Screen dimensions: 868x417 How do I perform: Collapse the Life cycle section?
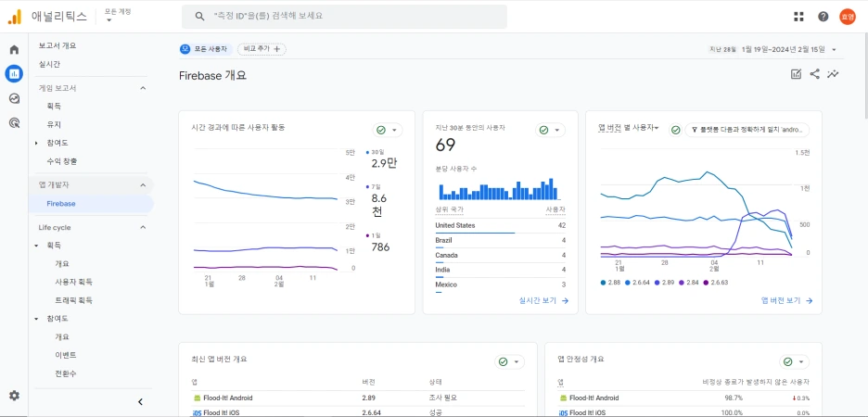click(142, 227)
